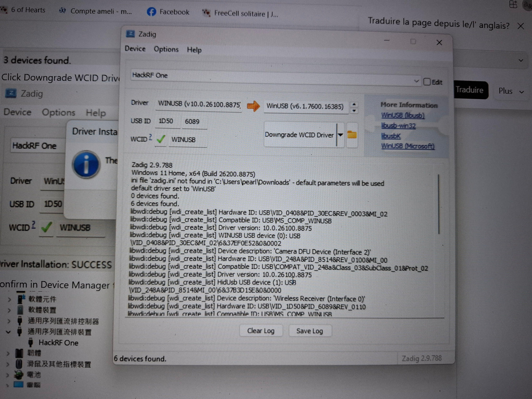Click the log line mentioning 'Wireless Receiver (Interface 0)'
532x399 pixels.
coord(246,299)
